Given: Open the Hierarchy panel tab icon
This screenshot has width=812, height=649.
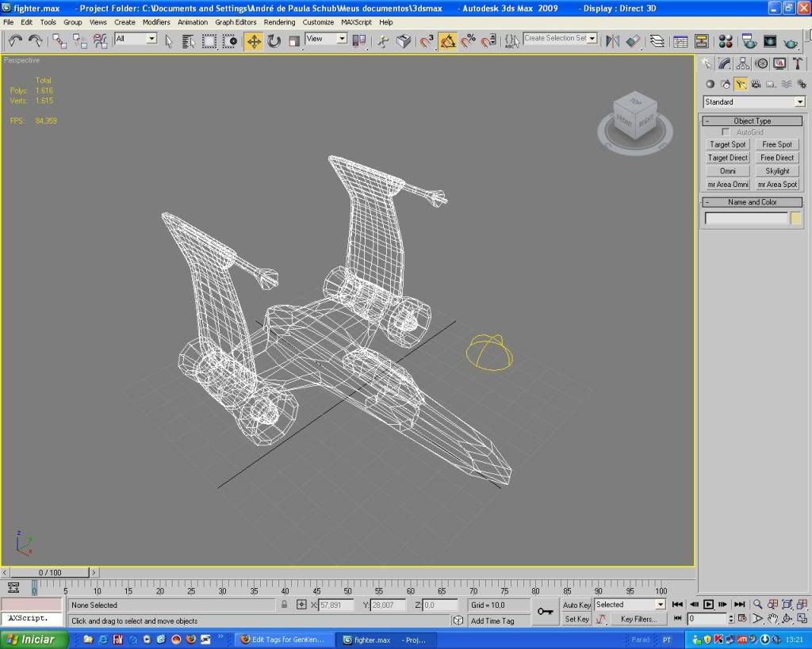Looking at the screenshot, I should click(x=742, y=63).
